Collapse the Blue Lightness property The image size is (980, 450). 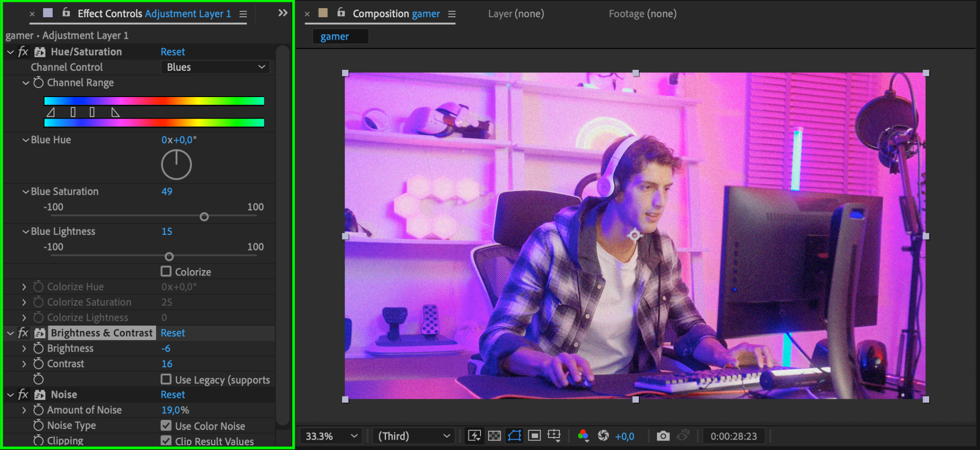tap(26, 231)
